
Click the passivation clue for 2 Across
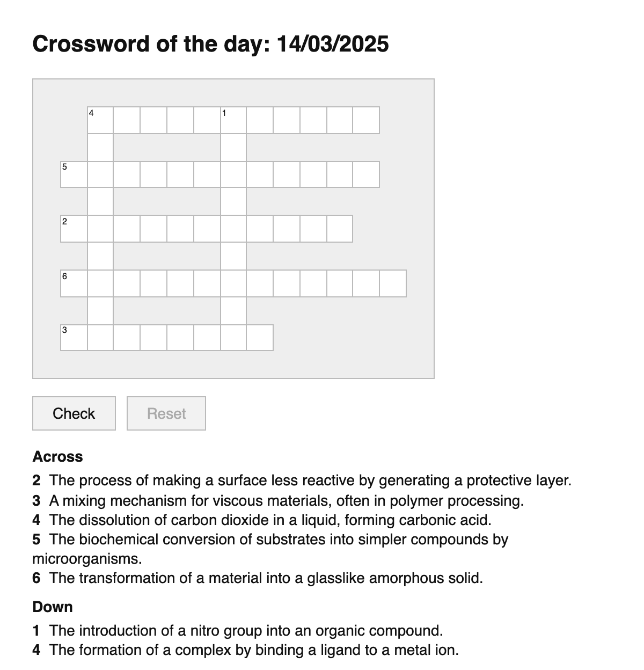tap(310, 480)
